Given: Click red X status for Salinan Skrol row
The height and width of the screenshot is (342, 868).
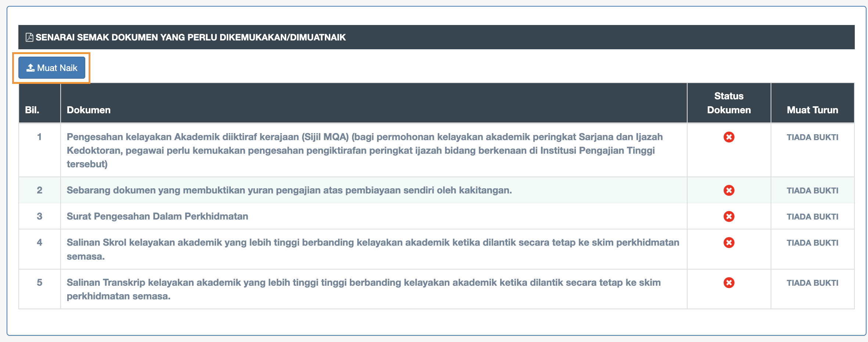Looking at the screenshot, I should coord(729,243).
